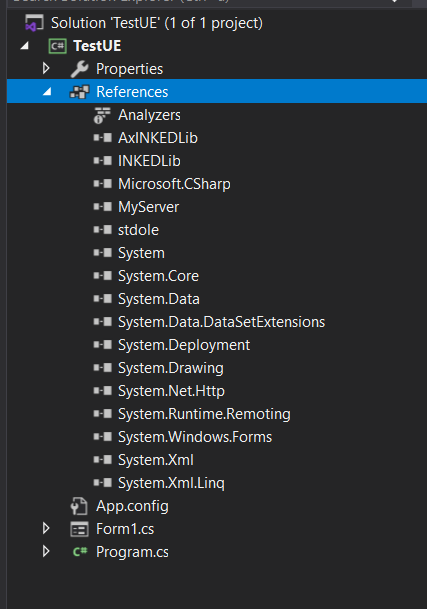Click the reference icon beside System.Data.DataSetExtensions
Viewport: 427px width, 609px height.
tap(103, 322)
